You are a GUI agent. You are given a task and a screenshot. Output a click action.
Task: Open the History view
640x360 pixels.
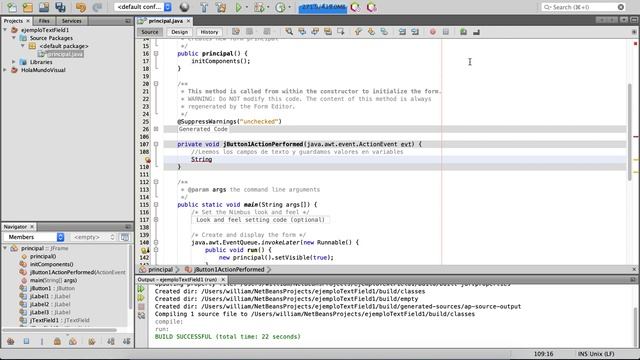(x=209, y=32)
